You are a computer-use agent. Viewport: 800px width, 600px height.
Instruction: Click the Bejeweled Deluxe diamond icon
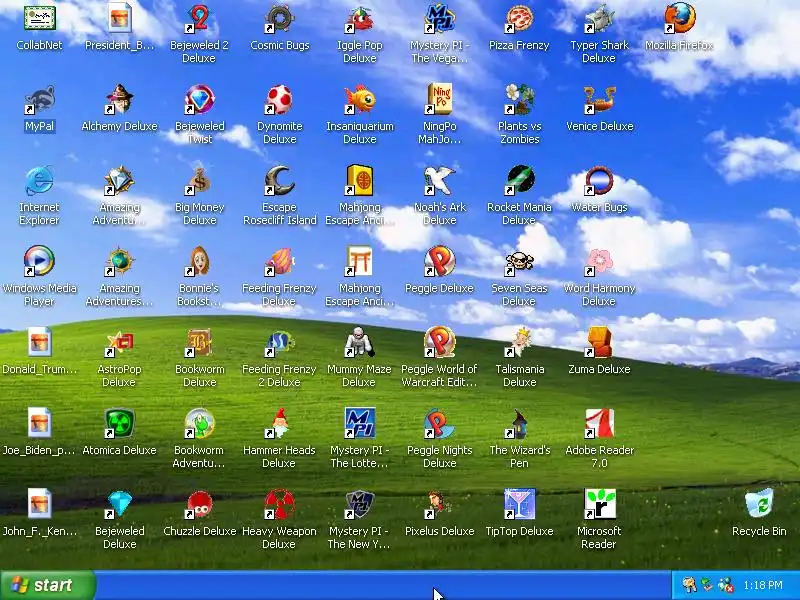click(119, 504)
